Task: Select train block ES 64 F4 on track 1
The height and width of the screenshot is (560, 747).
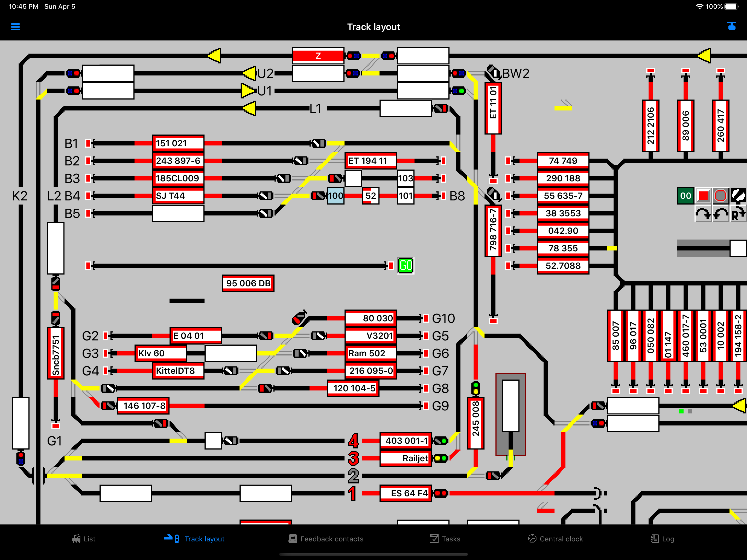Action: tap(405, 494)
